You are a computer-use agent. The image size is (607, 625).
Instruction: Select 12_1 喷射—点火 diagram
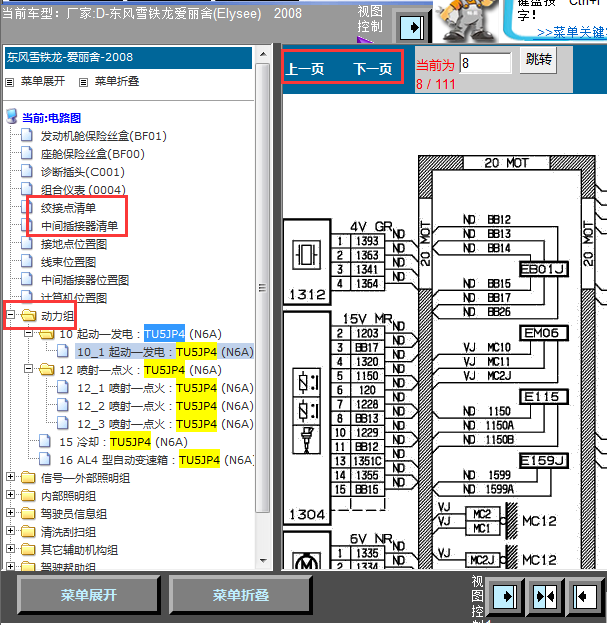point(165,388)
